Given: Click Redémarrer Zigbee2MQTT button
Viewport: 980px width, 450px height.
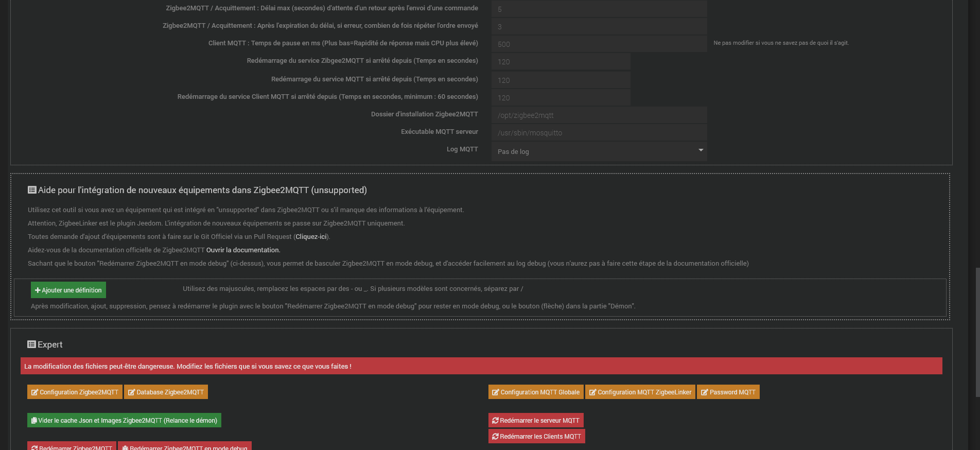Looking at the screenshot, I should point(72,446).
